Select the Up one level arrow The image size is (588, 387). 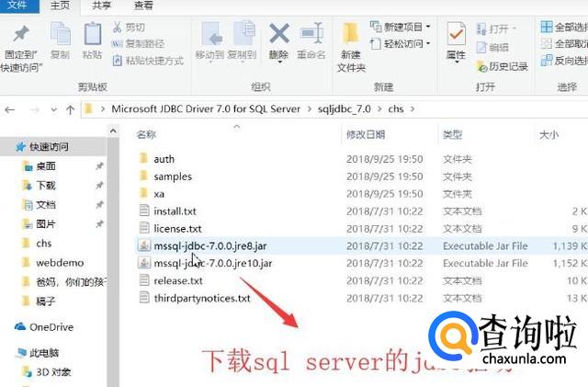pos(70,109)
